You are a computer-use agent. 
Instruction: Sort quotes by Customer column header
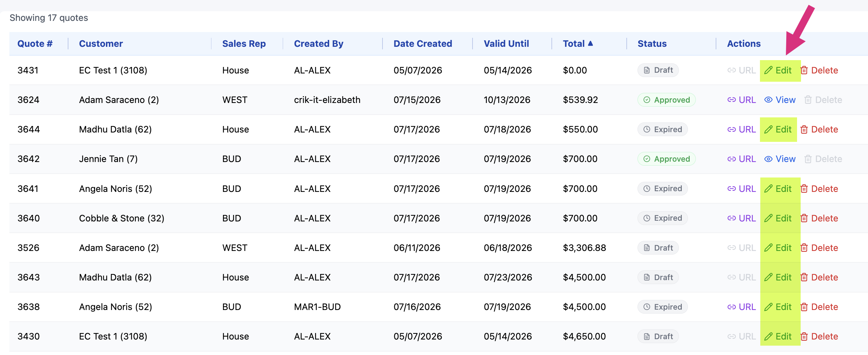click(101, 44)
